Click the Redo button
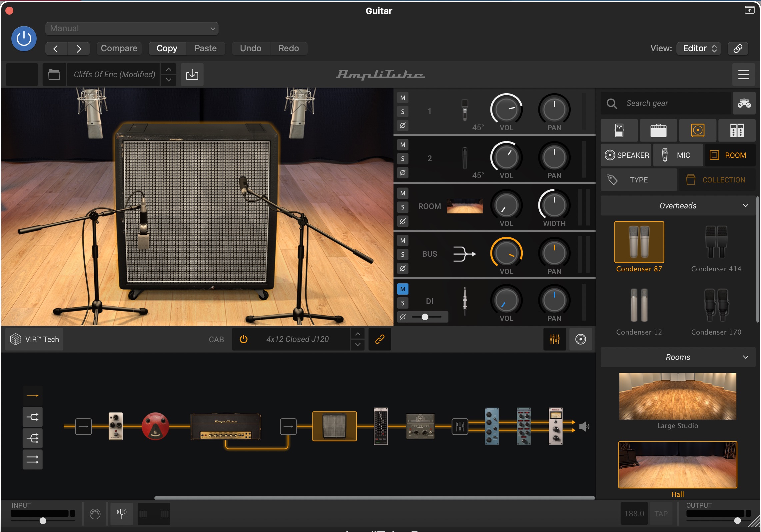Viewport: 761px width, 532px height. point(289,49)
